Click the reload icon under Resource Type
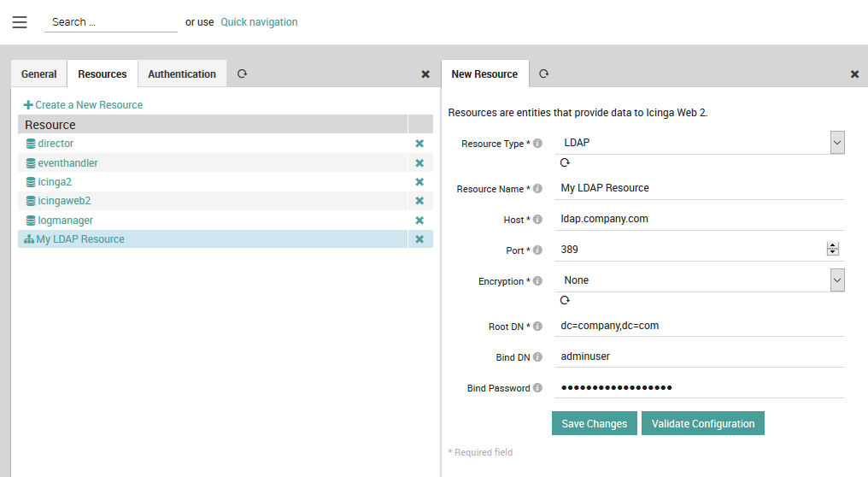 tap(565, 162)
